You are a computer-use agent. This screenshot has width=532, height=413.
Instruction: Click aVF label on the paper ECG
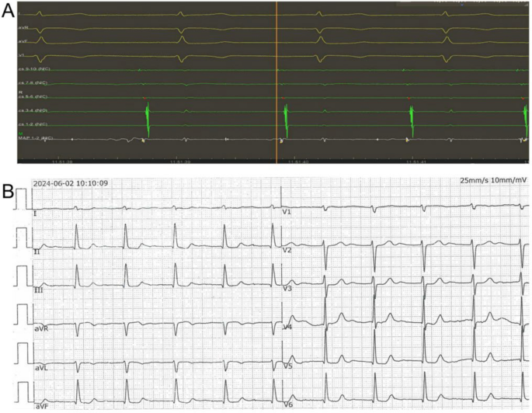click(x=41, y=406)
